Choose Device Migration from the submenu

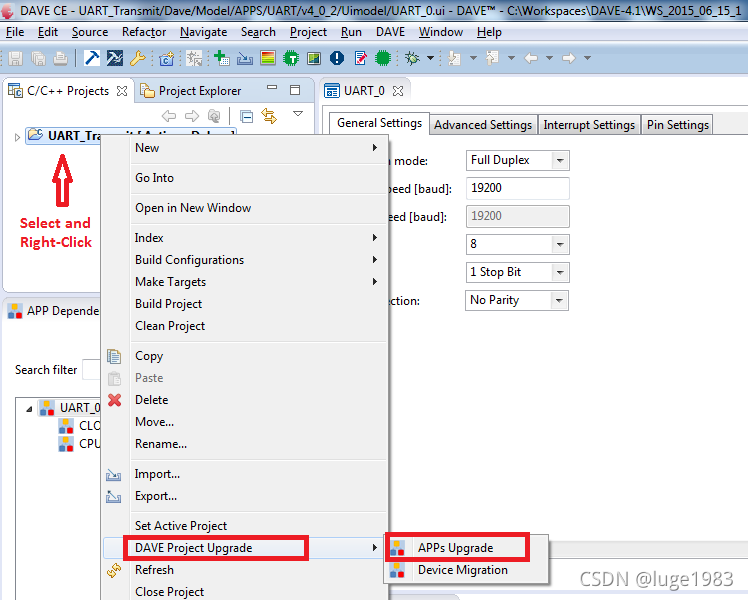point(467,570)
